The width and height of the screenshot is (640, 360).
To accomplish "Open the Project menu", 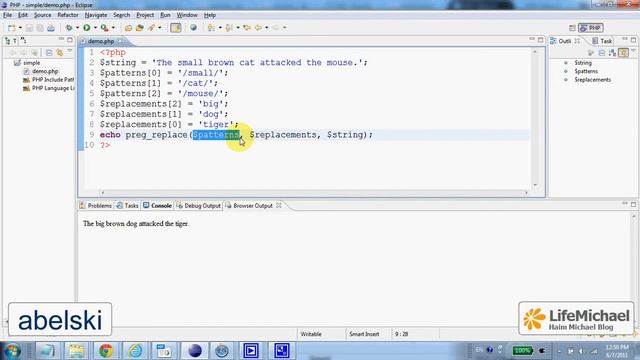I will tap(145, 15).
